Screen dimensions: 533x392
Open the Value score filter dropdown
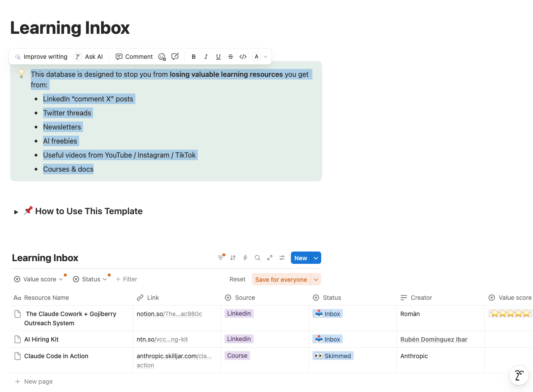pyautogui.click(x=39, y=279)
